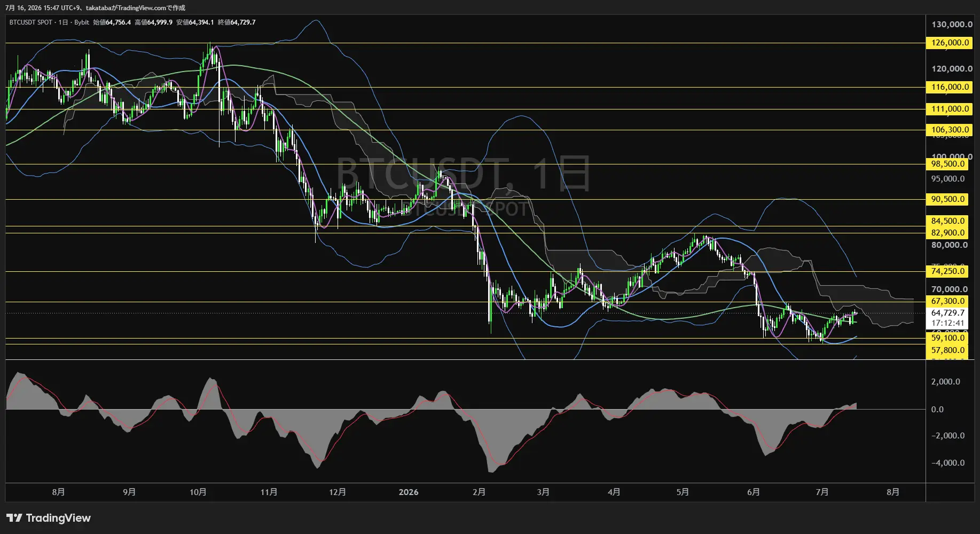980x534 pixels.
Task: Click the 106,300.0 price level tag
Action: (950, 130)
